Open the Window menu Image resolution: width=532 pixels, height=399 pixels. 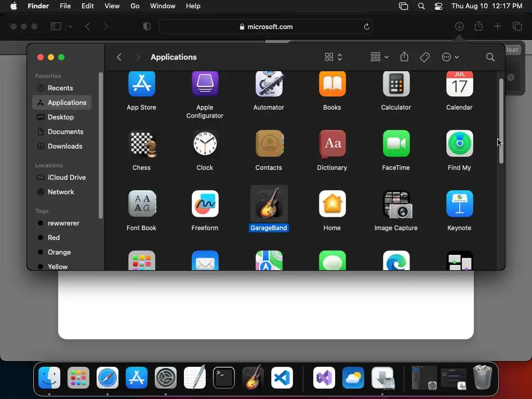coord(163,6)
